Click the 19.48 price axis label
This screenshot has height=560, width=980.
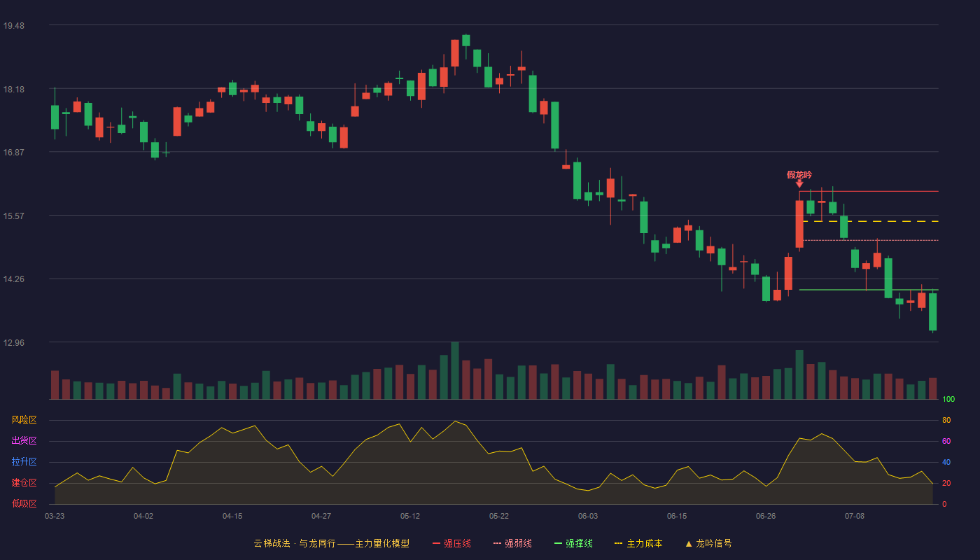click(14, 26)
